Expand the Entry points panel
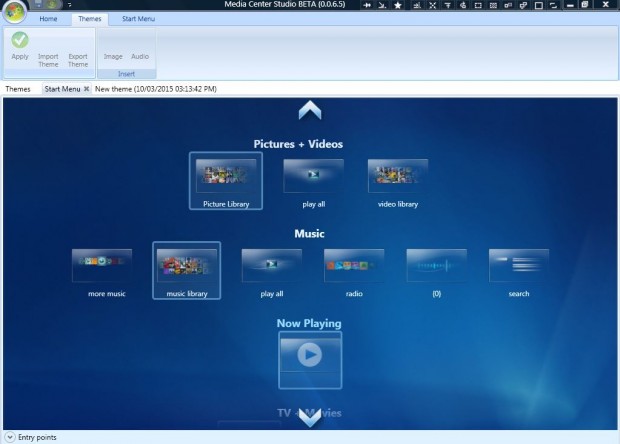 9,437
